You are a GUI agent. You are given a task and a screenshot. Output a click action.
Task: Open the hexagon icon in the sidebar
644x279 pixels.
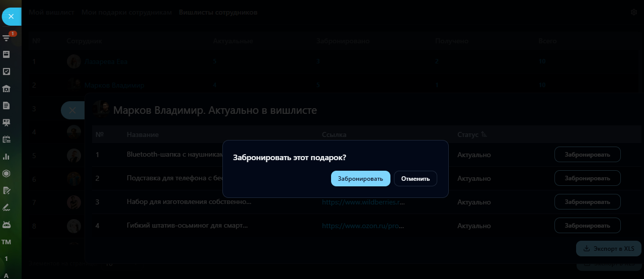coord(7,174)
